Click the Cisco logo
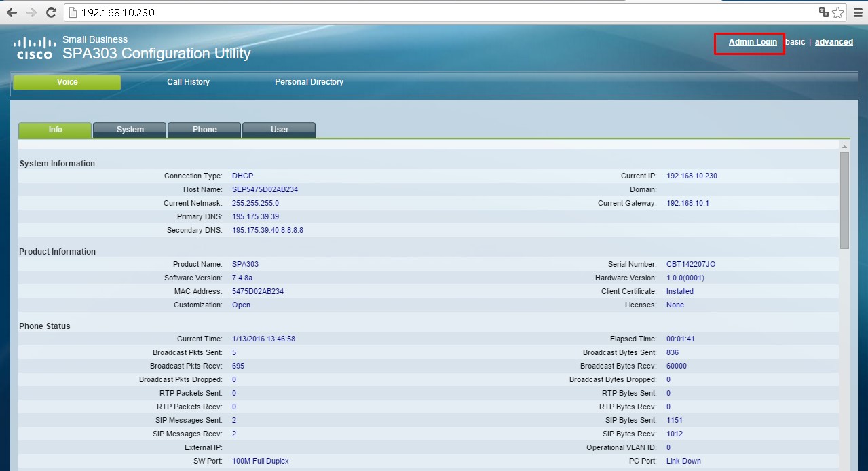The image size is (868, 471). point(34,48)
